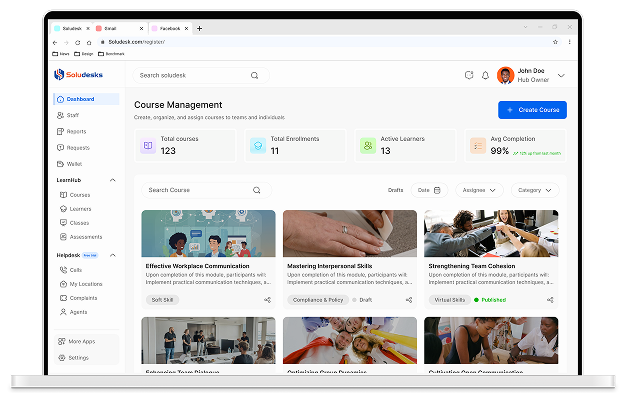The width and height of the screenshot is (627, 406).
Task: Open Mastering Interpersonal Skills course thumbnail
Action: 350,234
